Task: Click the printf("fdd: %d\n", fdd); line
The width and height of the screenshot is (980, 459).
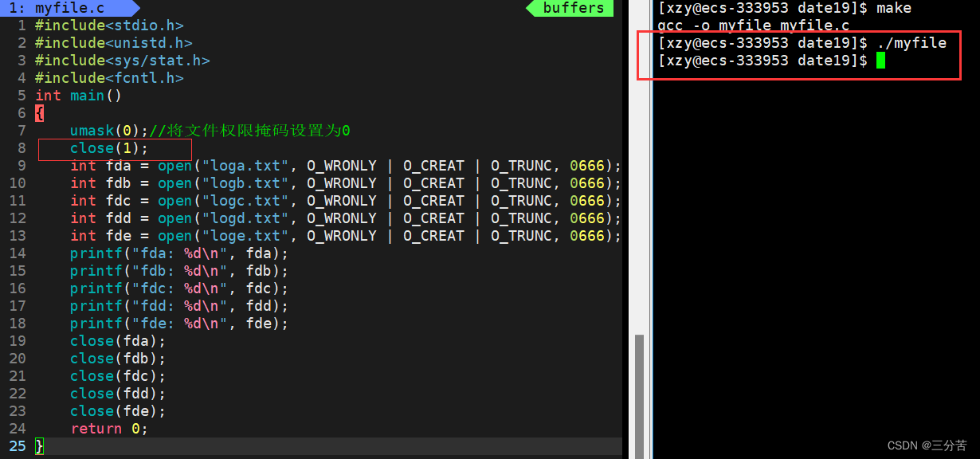Action: click(x=179, y=306)
